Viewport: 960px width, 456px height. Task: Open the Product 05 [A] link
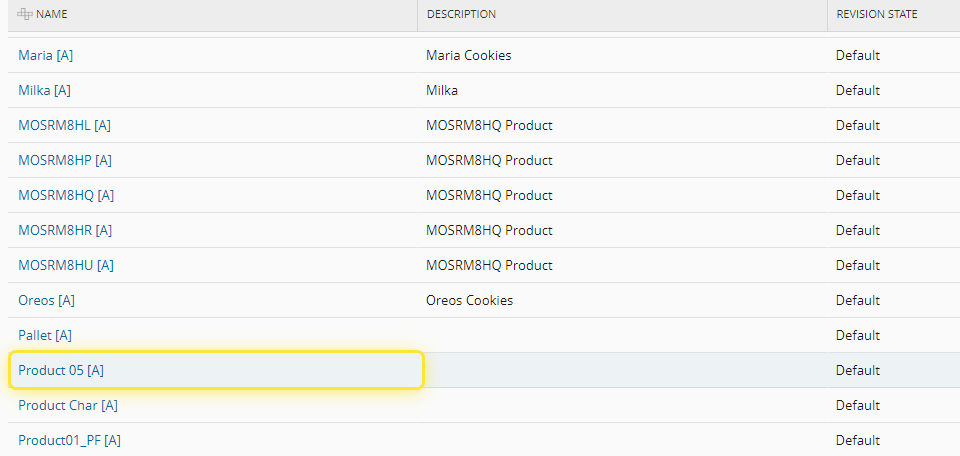(61, 370)
